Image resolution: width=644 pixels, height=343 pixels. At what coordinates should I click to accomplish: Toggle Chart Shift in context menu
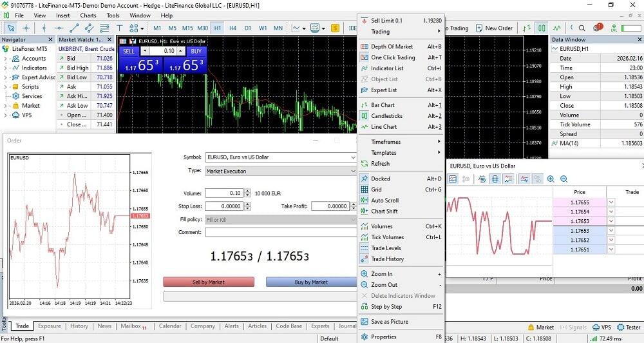[401, 211]
